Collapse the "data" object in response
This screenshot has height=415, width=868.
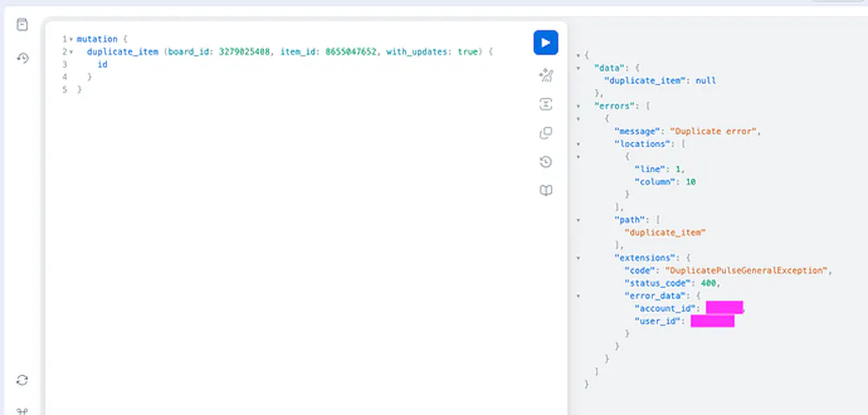point(578,68)
